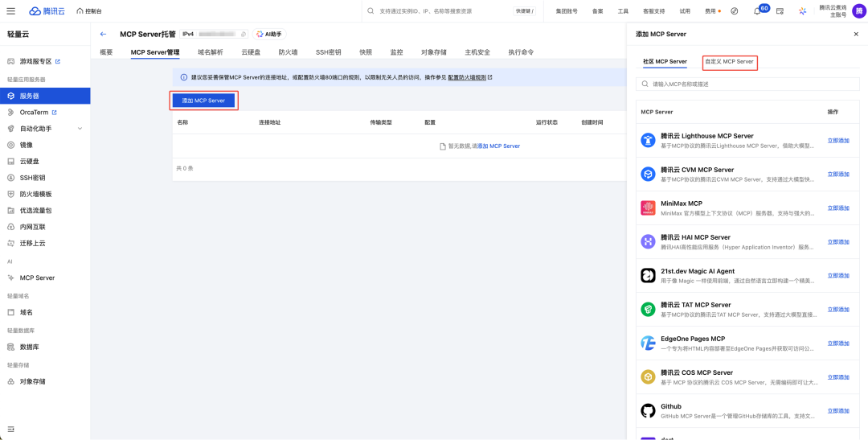868x440 pixels.
Task: Copy the IPv4 address with copy icon
Action: pyautogui.click(x=243, y=35)
